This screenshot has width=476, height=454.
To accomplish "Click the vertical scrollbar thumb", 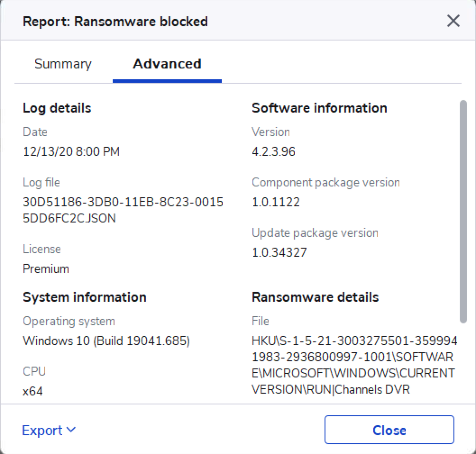I will [463, 212].
